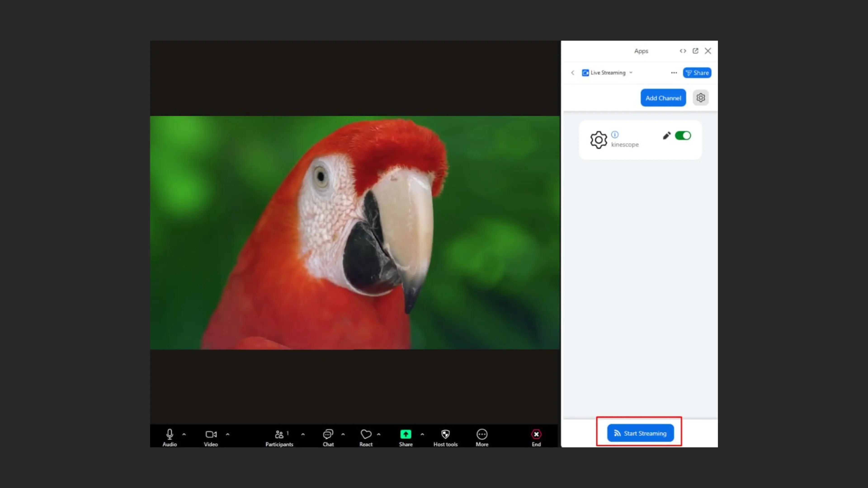The image size is (868, 488).
Task: Edit the kinescope channel with pencil icon
Action: click(x=666, y=136)
